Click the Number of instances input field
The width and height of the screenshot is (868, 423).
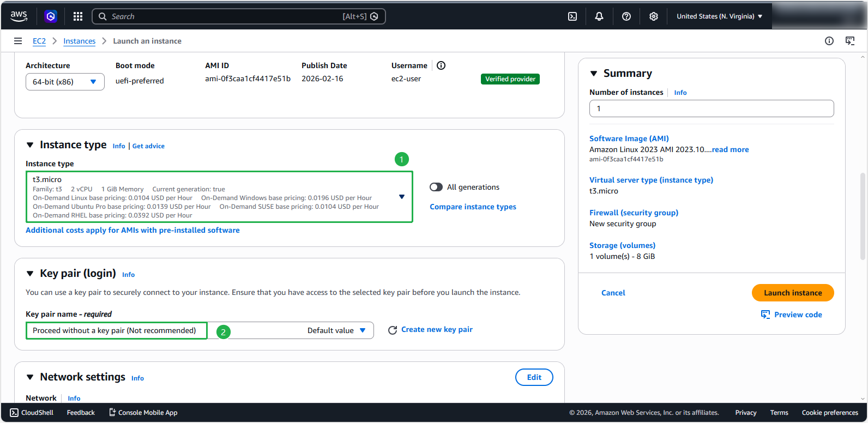coord(712,108)
